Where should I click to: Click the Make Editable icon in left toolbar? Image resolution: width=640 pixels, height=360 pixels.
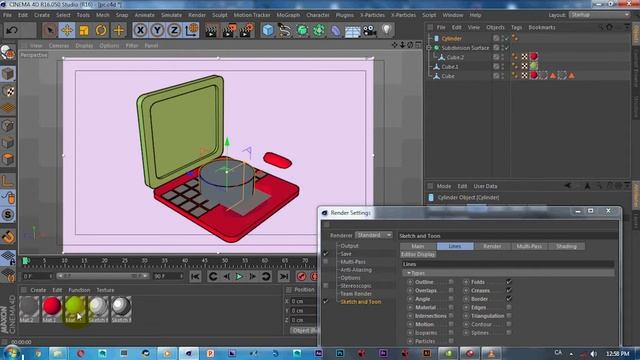[x=8, y=53]
